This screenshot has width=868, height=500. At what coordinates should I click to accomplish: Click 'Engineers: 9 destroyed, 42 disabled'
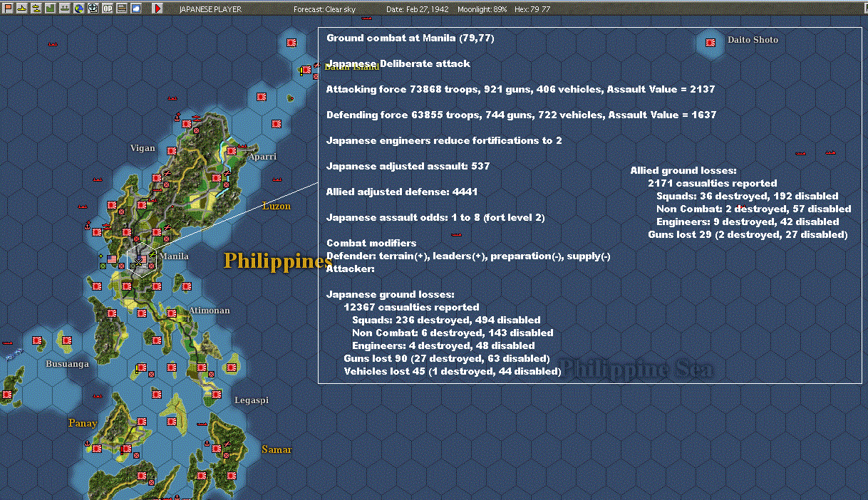[x=747, y=222]
